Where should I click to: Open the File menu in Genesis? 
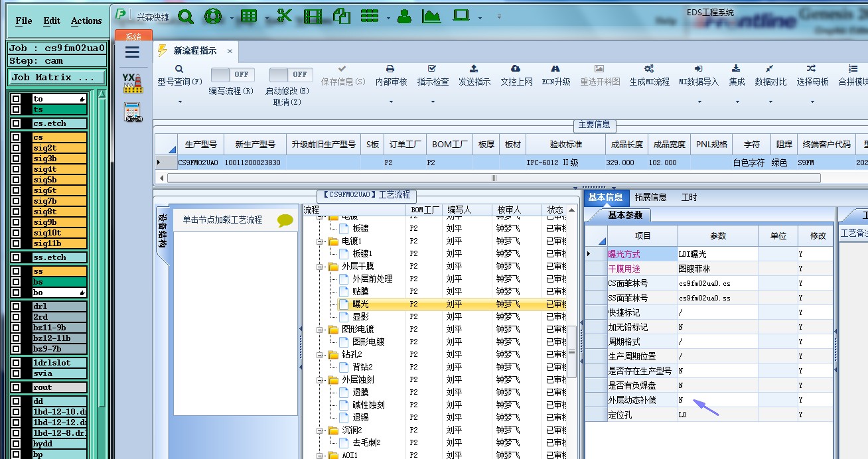24,21
